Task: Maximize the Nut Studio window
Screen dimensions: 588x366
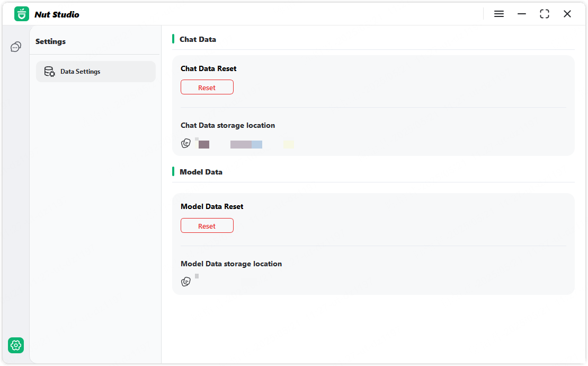Action: [545, 14]
